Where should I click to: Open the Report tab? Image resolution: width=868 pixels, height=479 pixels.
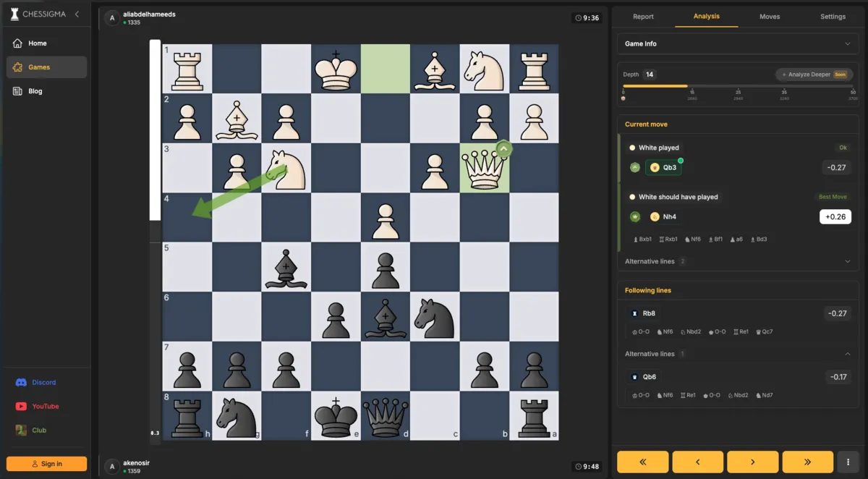642,16
